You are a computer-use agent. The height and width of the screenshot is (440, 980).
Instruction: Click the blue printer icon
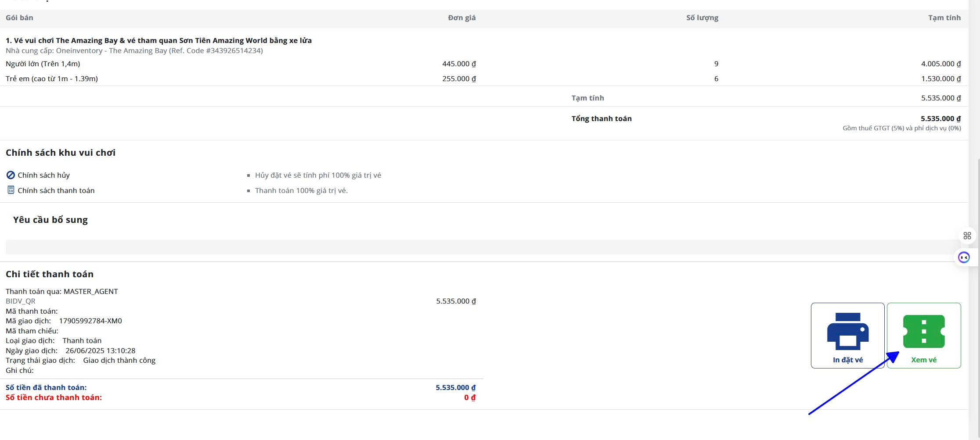(847, 331)
